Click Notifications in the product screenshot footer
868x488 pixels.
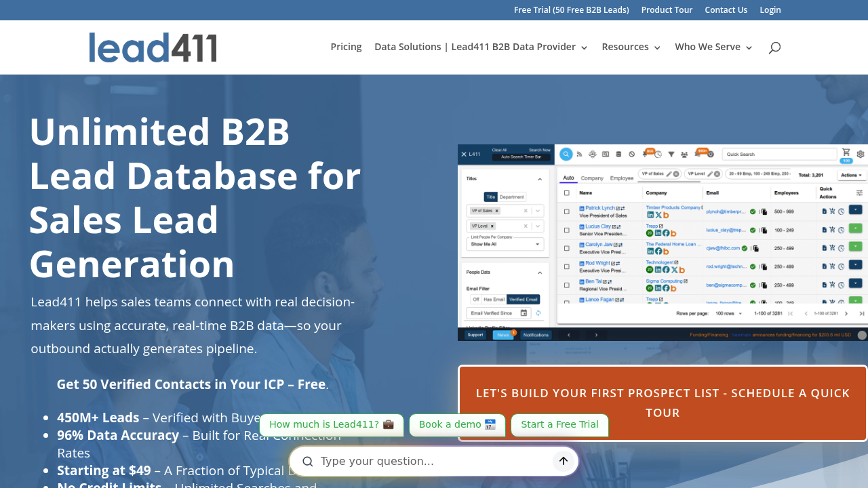536,335
